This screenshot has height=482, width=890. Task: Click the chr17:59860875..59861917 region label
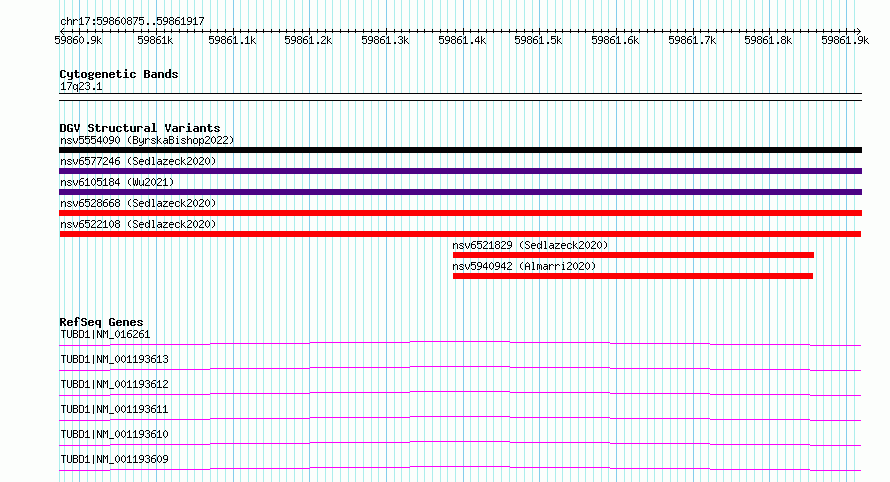pos(132,21)
